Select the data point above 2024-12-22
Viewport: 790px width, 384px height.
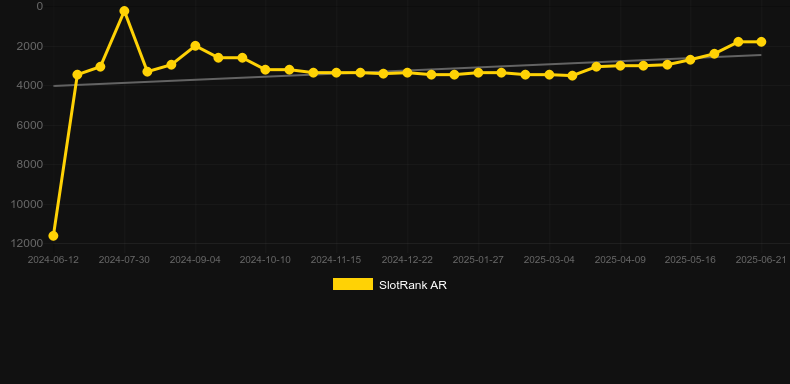tap(407, 73)
